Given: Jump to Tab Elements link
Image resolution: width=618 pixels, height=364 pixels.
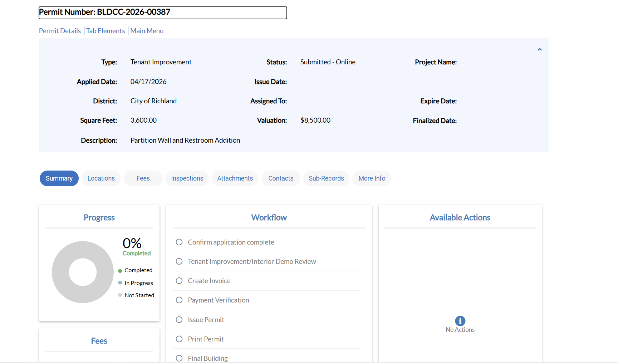Looking at the screenshot, I should click(106, 31).
